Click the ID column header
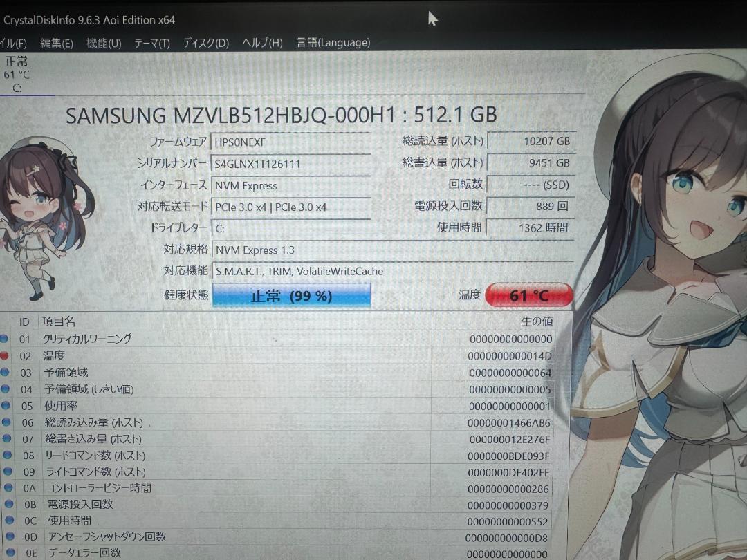The width and height of the screenshot is (747, 560). tap(25, 322)
